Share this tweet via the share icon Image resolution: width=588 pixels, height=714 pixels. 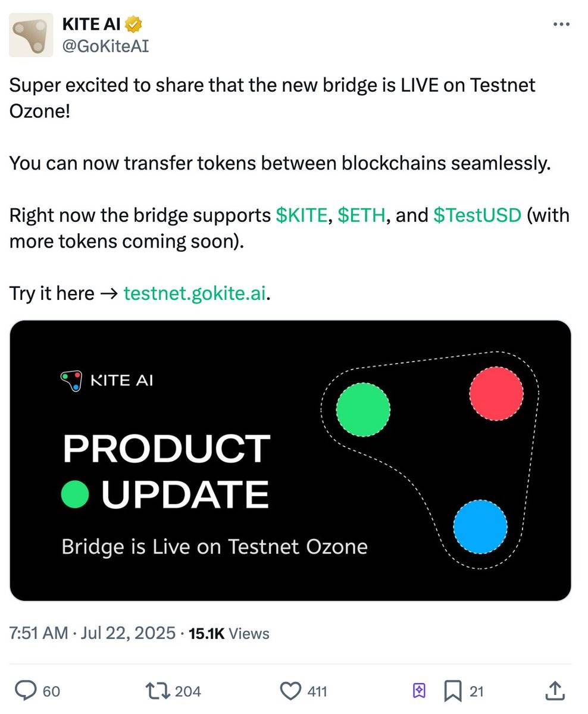(554, 691)
